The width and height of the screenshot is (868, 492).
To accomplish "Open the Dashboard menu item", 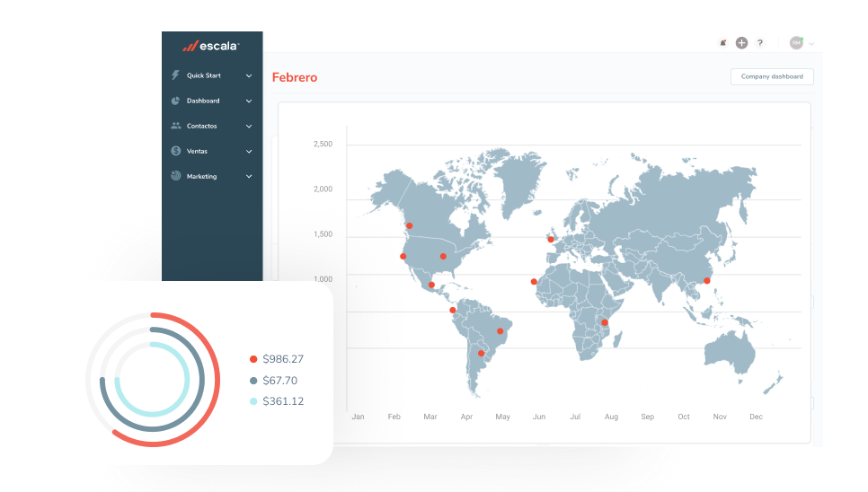I will 212,101.
